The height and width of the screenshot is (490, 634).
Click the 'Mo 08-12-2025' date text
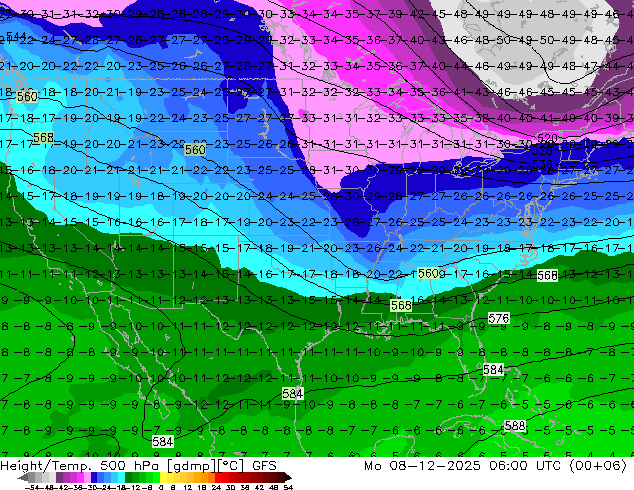point(422,466)
